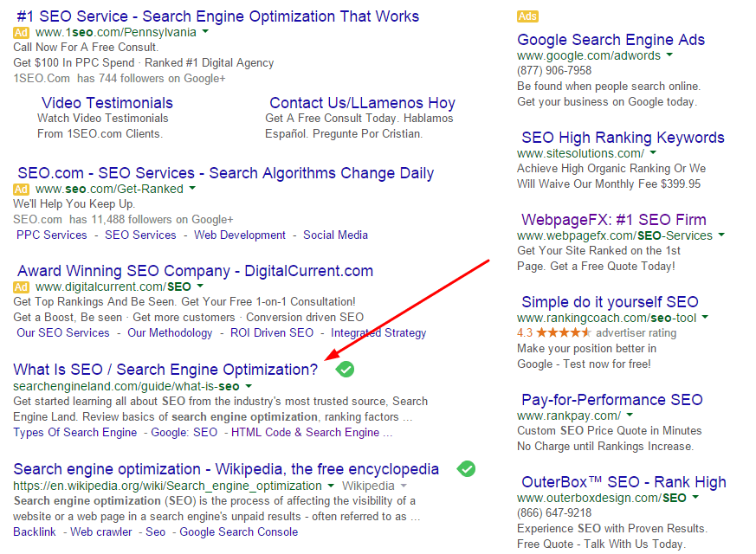Click the Ad badge beside www.seo.com/Get-Ranked

[22, 189]
